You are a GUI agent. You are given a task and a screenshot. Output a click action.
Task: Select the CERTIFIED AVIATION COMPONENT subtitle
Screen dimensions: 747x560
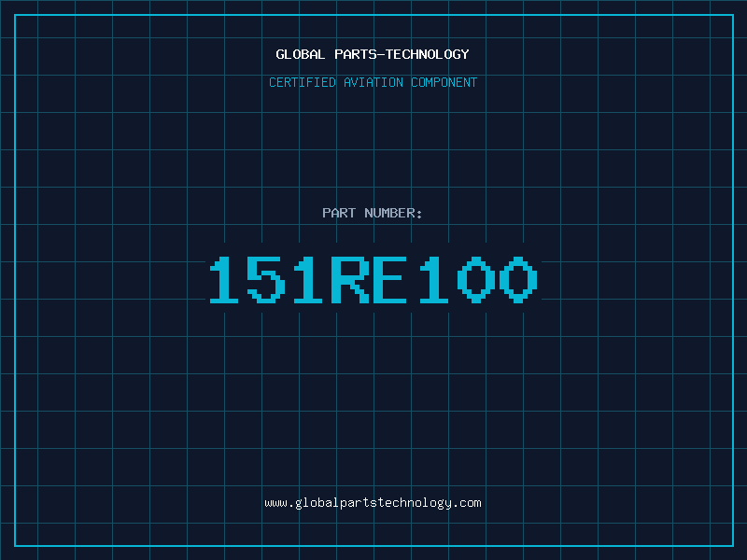(x=373, y=82)
